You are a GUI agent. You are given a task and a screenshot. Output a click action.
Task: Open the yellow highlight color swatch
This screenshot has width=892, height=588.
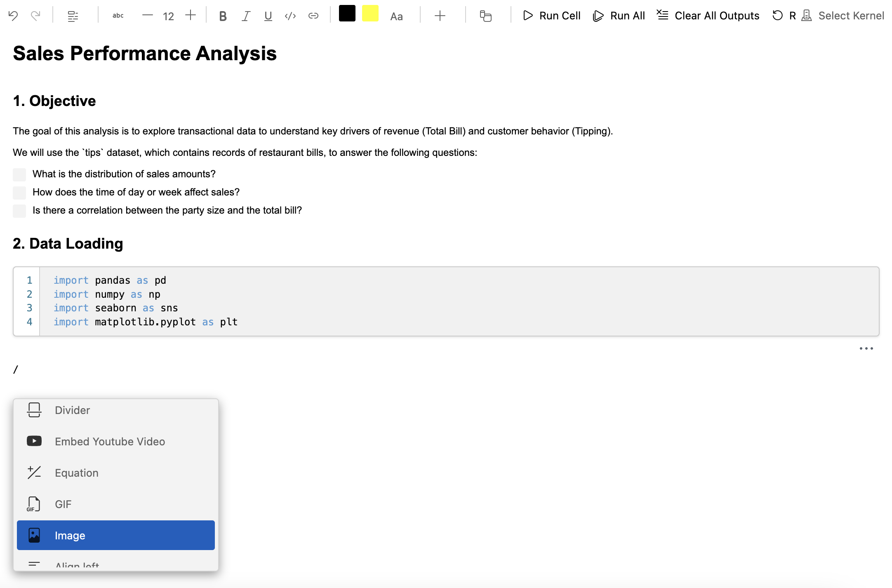click(x=370, y=14)
